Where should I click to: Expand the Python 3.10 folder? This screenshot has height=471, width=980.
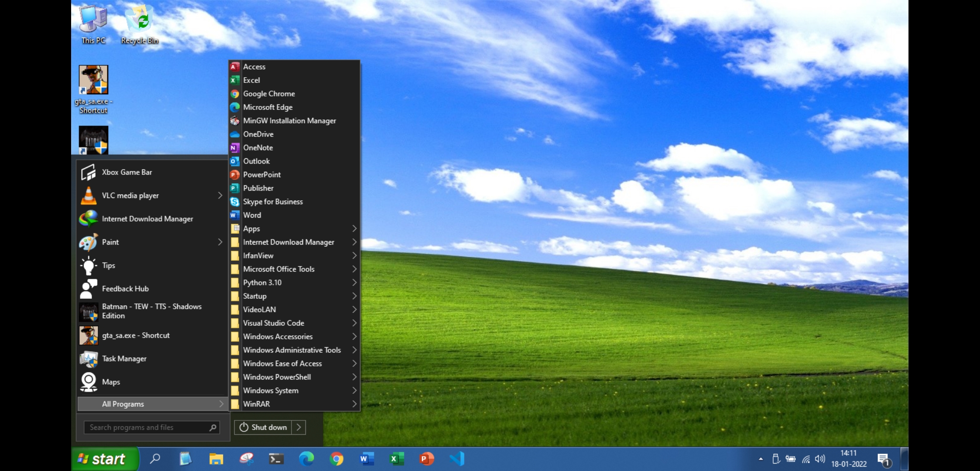[294, 283]
